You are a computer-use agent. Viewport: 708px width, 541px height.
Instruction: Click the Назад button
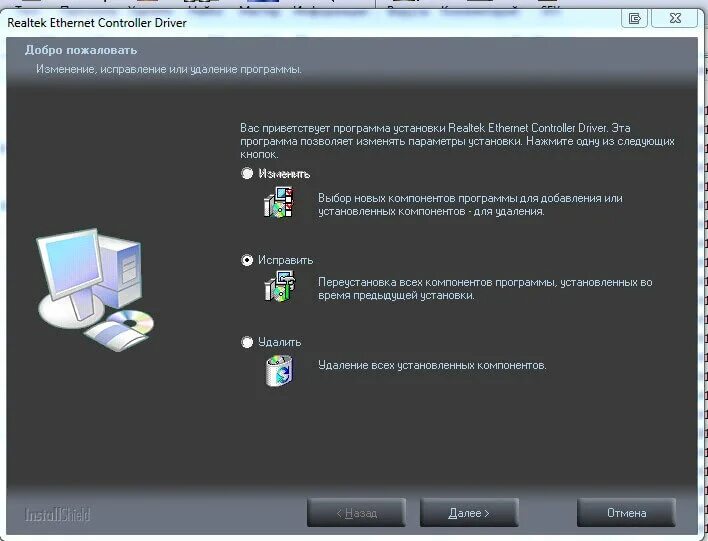356,513
